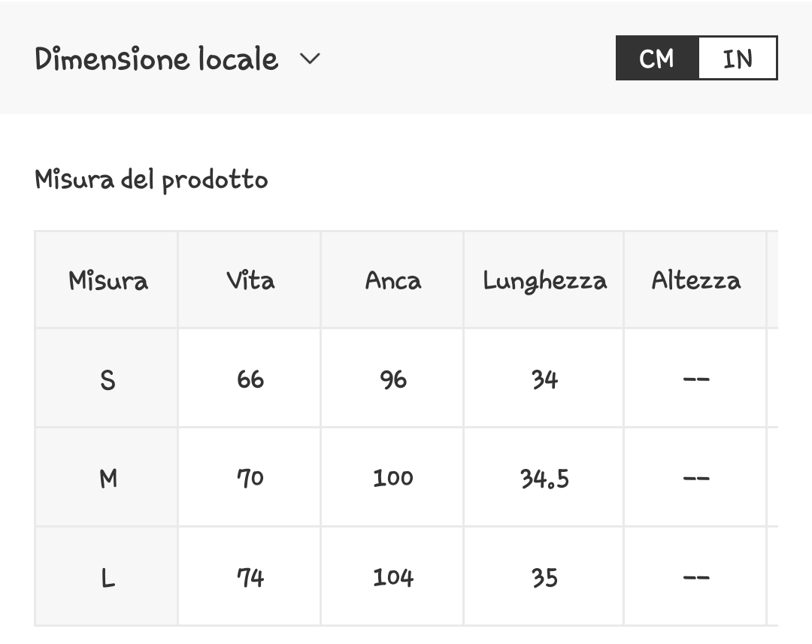Select size M row label
812x644 pixels.
[x=108, y=479]
